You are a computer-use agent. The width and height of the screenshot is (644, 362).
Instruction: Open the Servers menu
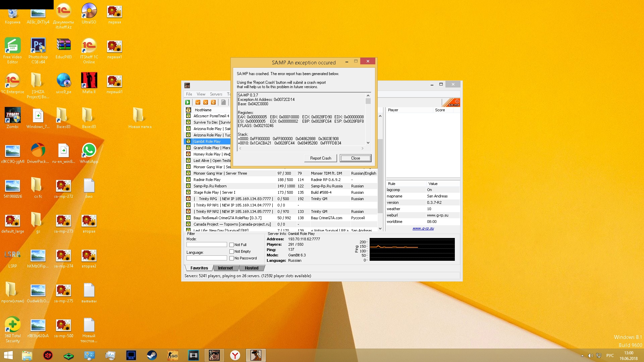pyautogui.click(x=216, y=94)
